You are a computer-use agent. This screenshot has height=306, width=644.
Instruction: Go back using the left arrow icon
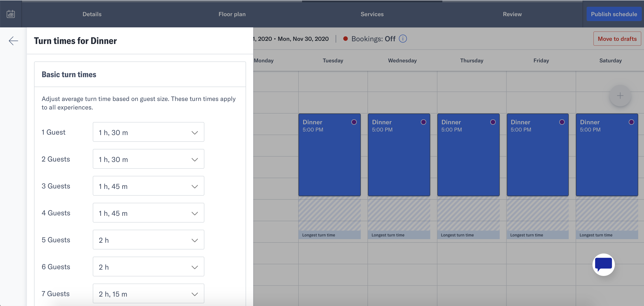pos(13,41)
